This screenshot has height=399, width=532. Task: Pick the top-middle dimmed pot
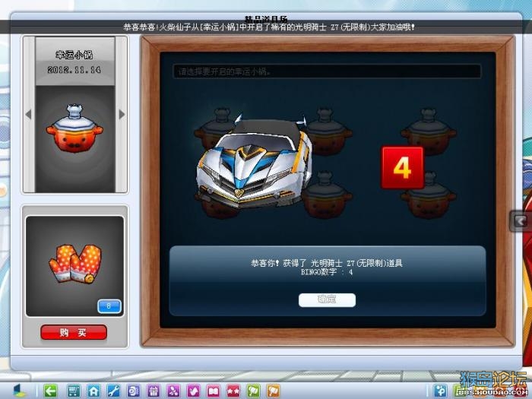tap(328, 131)
